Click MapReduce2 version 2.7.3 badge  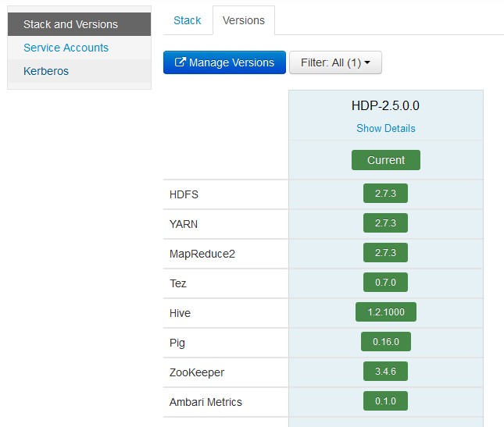(x=385, y=253)
